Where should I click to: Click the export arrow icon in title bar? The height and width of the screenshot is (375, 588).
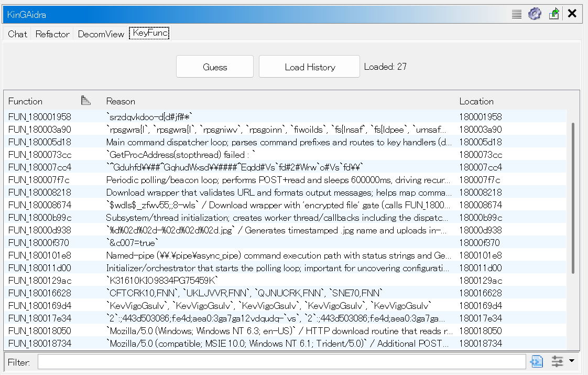[554, 14]
